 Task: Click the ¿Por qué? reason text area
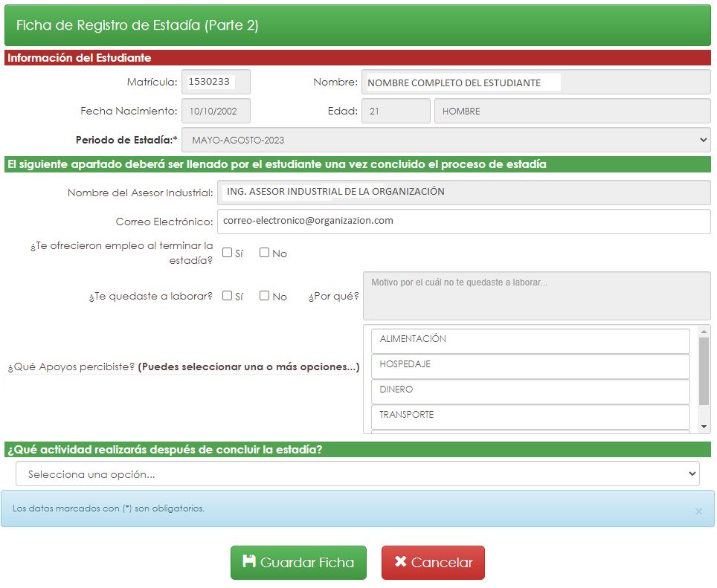click(x=536, y=296)
